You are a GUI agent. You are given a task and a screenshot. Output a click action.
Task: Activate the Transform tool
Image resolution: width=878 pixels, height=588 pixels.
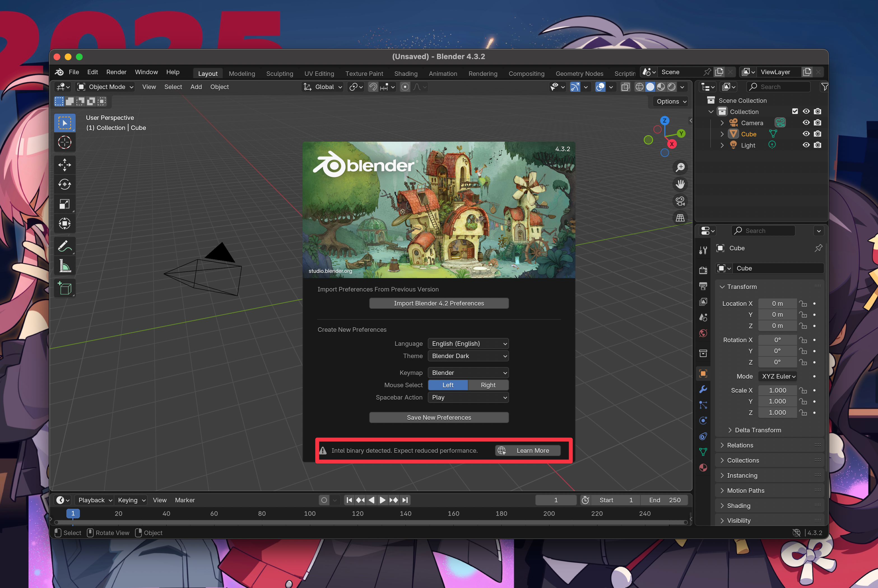pos(64,223)
